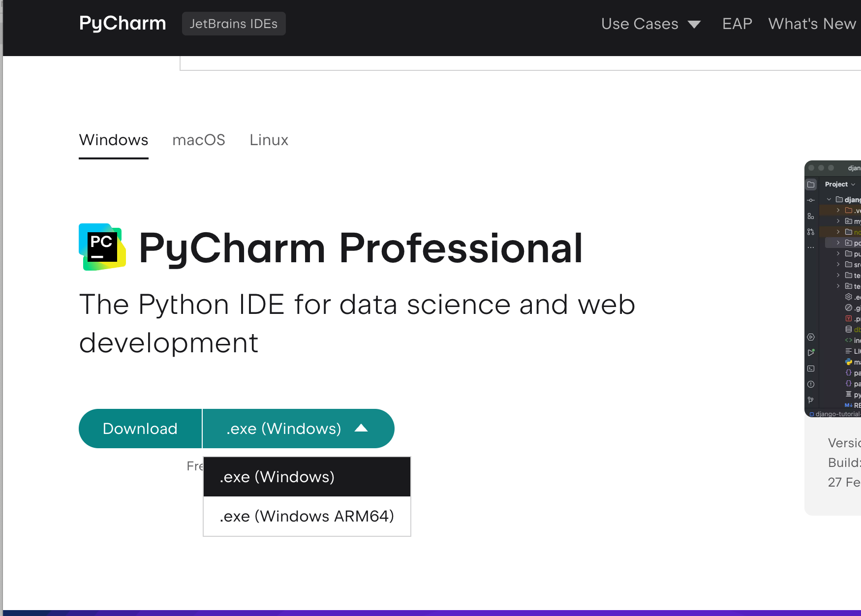Image resolution: width=861 pixels, height=616 pixels.
Task: Switch to the macOS tab
Action: pos(199,140)
